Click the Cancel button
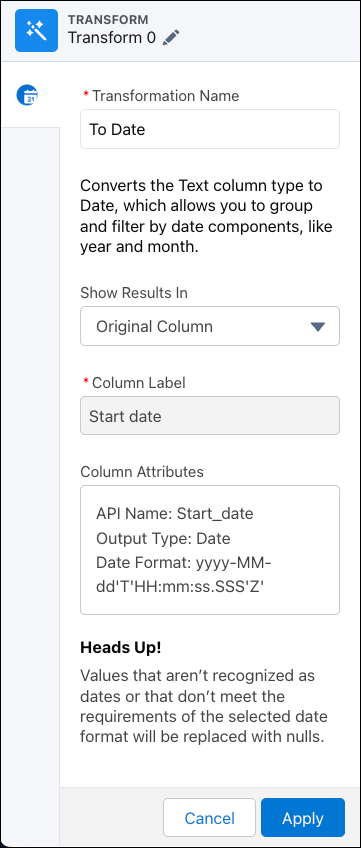Image resolution: width=361 pixels, height=848 pixels. 209,818
